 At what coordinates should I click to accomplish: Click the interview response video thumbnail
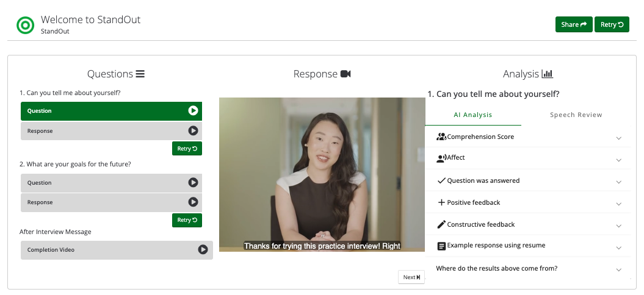(322, 174)
